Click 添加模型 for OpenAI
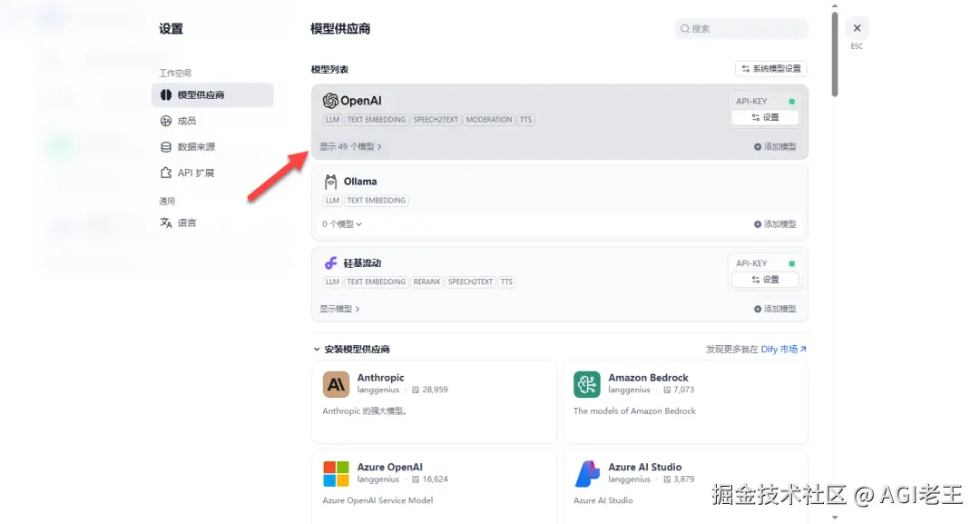The image size is (980, 524). 775,147
